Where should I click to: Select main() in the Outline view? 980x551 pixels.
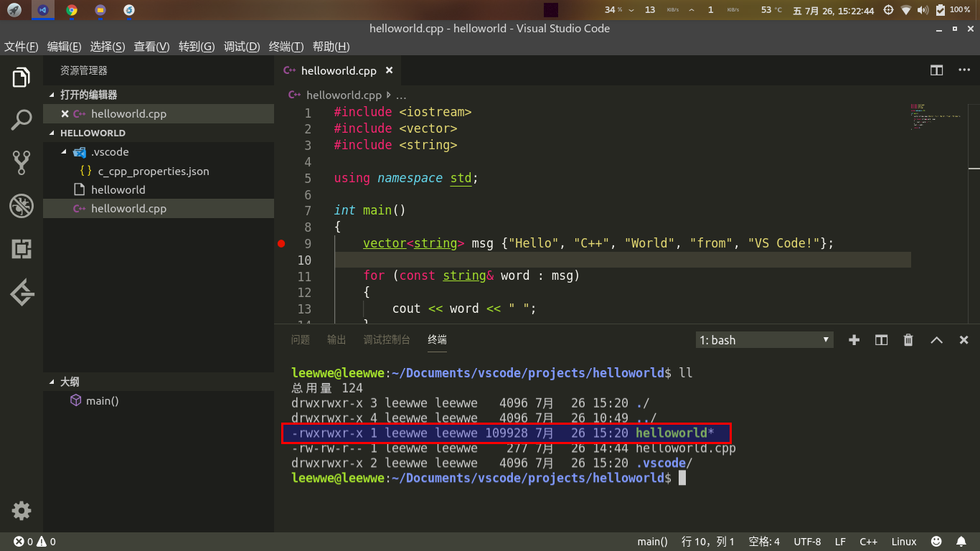tap(100, 400)
